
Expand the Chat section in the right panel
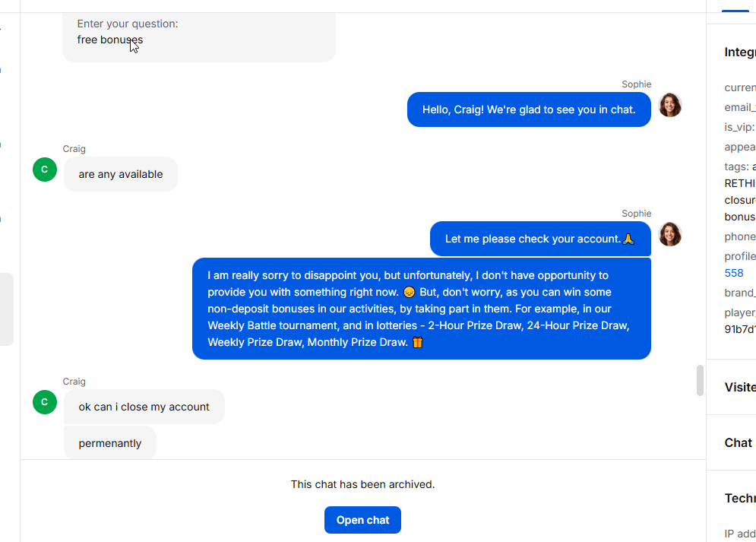739,442
